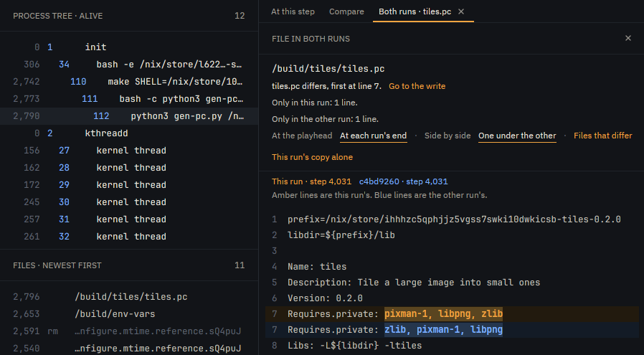The width and height of the screenshot is (644, 355).
Task: Switch to 'Side by side' layout
Action: tap(448, 136)
